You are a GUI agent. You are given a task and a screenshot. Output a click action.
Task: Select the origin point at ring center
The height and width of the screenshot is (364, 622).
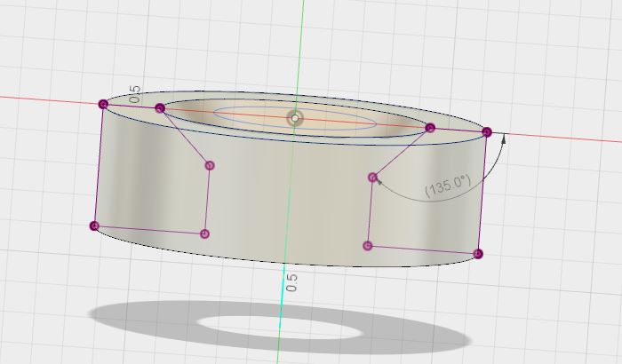(295, 118)
